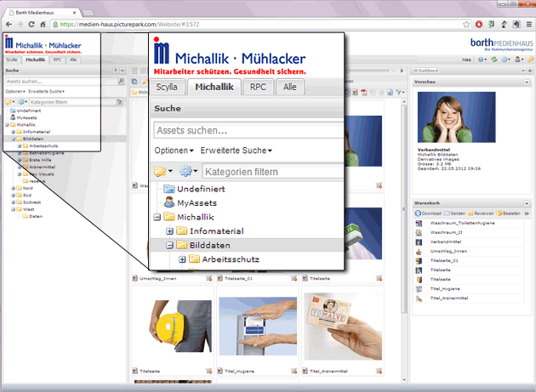The image size is (536, 392).
Task: Switch to grid view icon in asset browser
Action: 143,71
